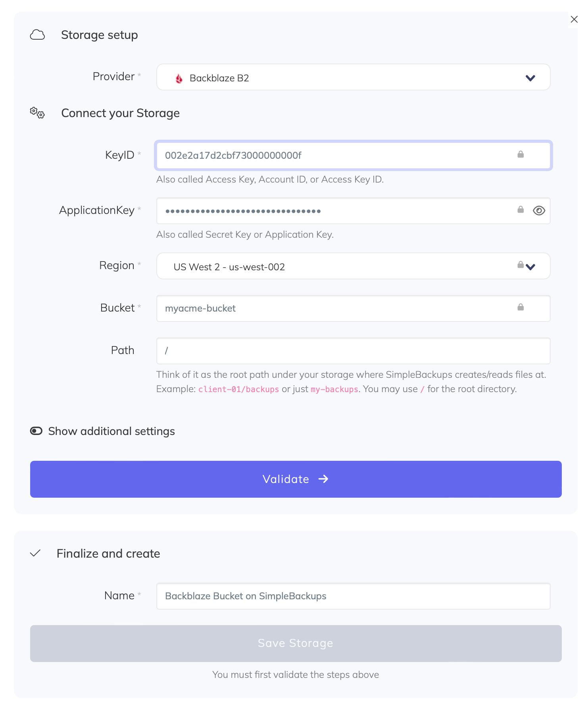The image size is (588, 712).
Task: Click the lock icon in the Bucket field
Action: [x=520, y=308]
